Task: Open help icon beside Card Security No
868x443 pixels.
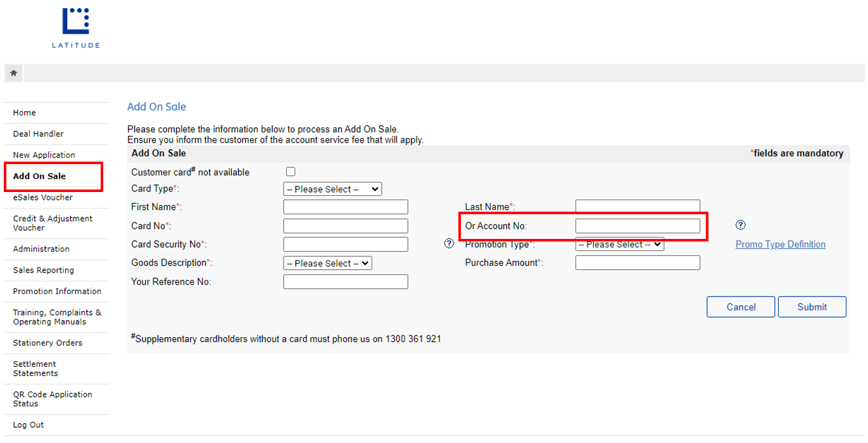Action: pos(449,243)
